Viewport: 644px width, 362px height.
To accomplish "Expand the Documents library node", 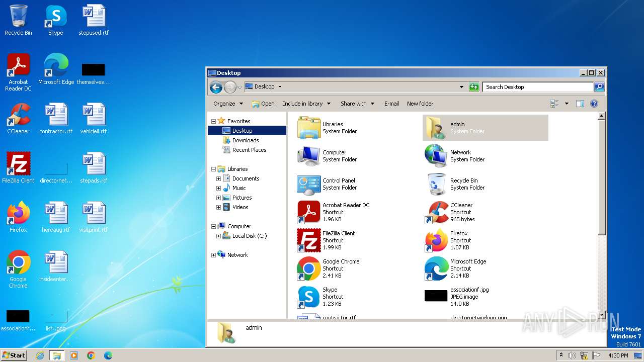I will tap(218, 178).
